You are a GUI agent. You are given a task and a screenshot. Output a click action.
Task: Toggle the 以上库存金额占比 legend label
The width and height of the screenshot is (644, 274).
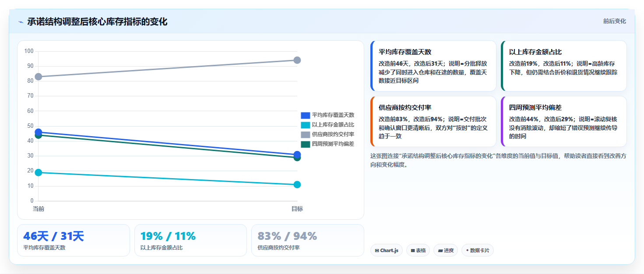333,125
